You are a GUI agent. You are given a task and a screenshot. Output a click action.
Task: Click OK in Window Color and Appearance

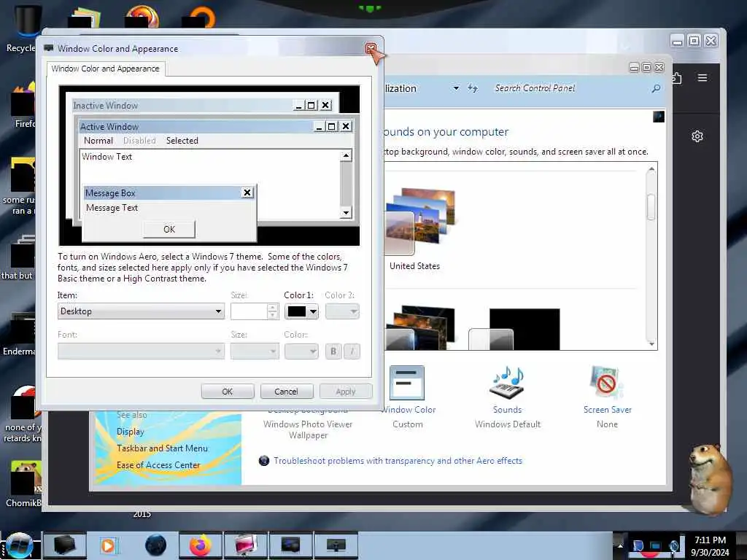[228, 392]
